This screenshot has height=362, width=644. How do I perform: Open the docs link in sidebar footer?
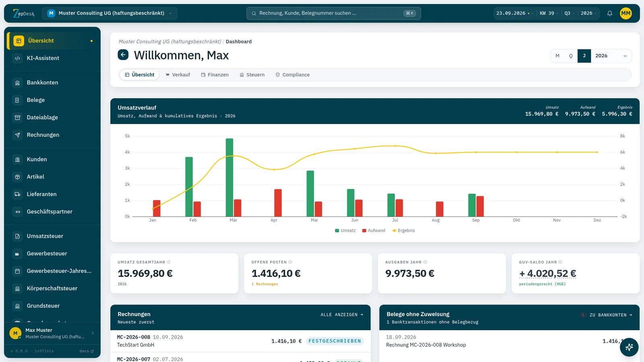[x=87, y=351]
